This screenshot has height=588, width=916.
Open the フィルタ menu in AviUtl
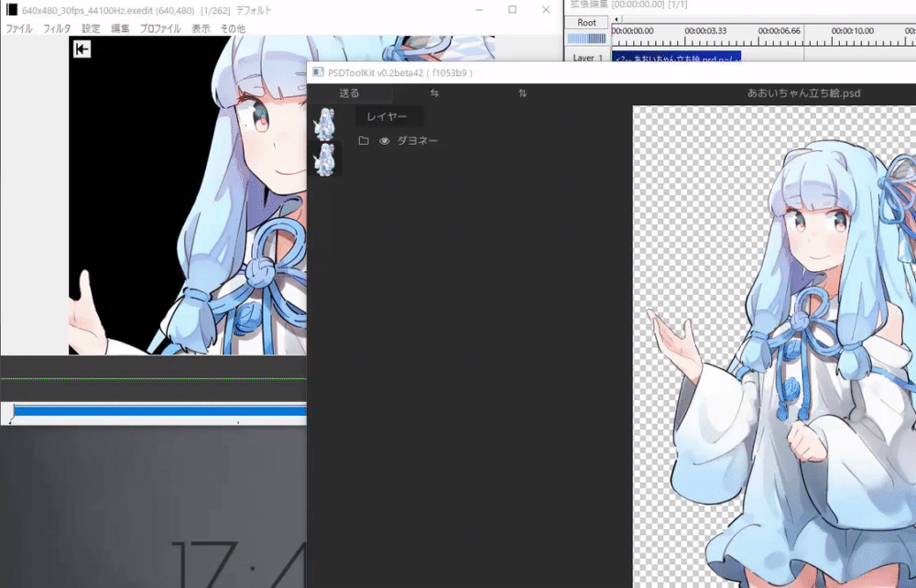tap(57, 28)
